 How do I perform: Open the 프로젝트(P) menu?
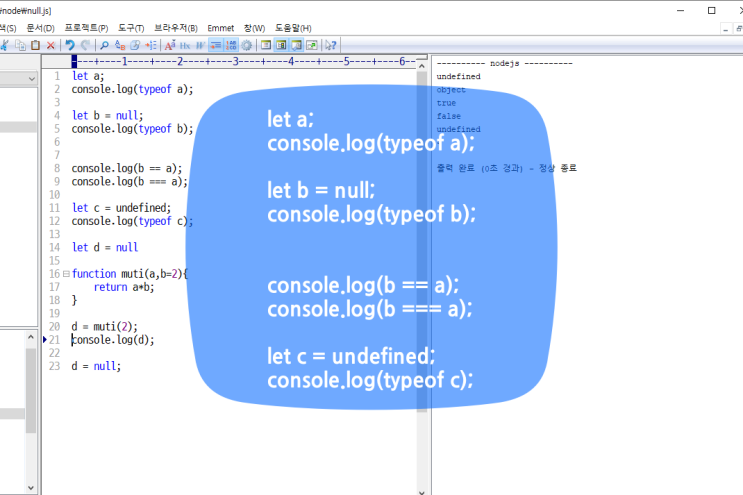click(x=86, y=28)
